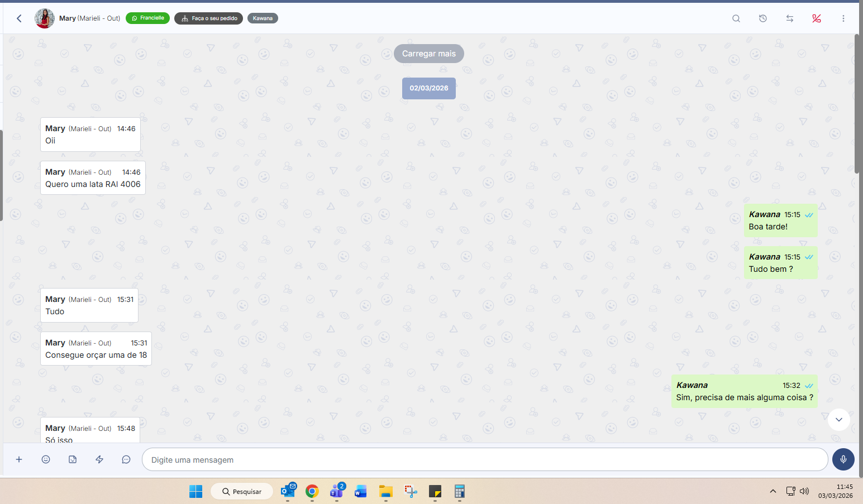Open the conversation history clock icon

[763, 18]
